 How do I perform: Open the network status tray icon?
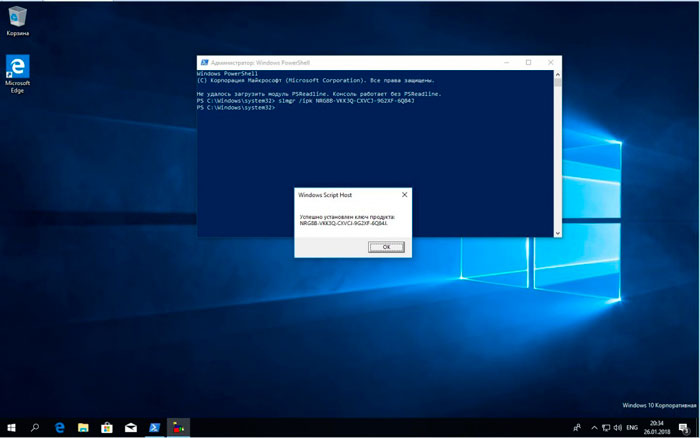(606, 428)
